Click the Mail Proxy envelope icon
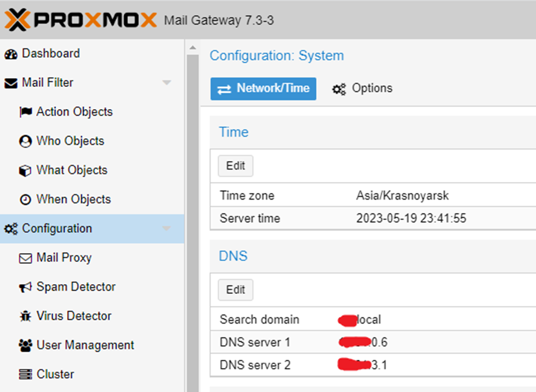Screen dimensions: 536x392 [25, 258]
